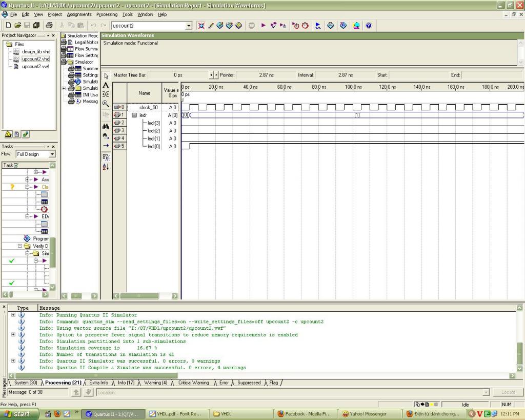Click the Master Time Bar value field
This screenshot has width=525, height=420.
pos(178,75)
